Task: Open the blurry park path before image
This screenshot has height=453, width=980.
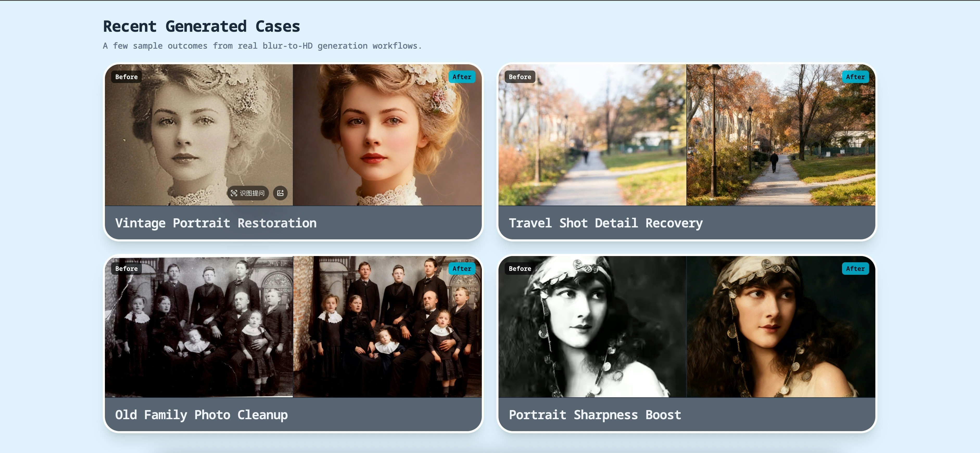Action: 592,135
